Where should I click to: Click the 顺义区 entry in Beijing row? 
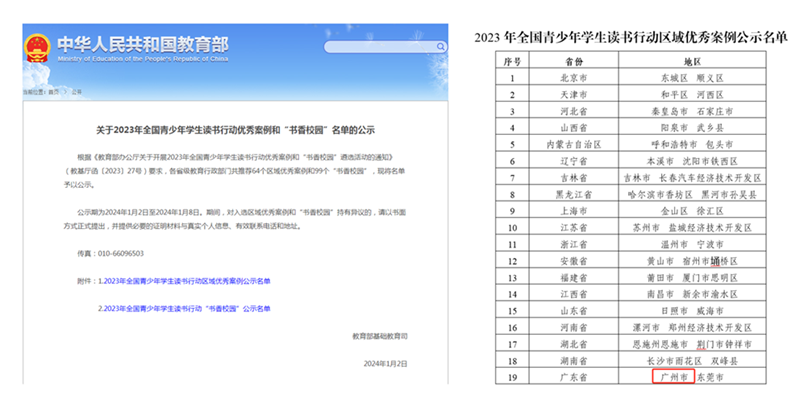coord(710,78)
